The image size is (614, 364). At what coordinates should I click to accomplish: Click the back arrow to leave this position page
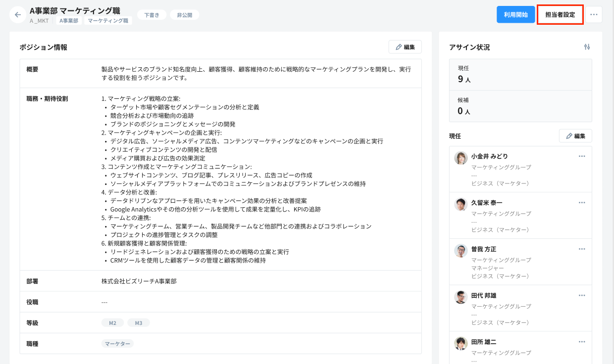(17, 14)
